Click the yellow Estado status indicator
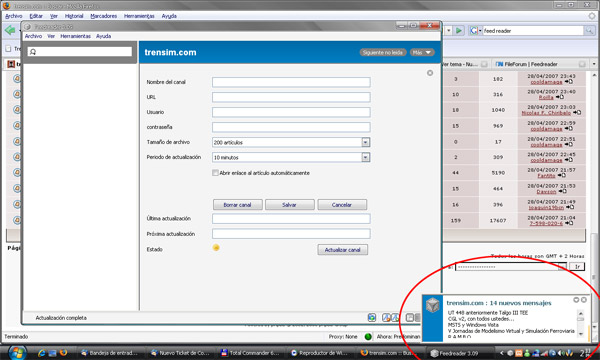Screen dimensions: 600x360 click(x=216, y=248)
